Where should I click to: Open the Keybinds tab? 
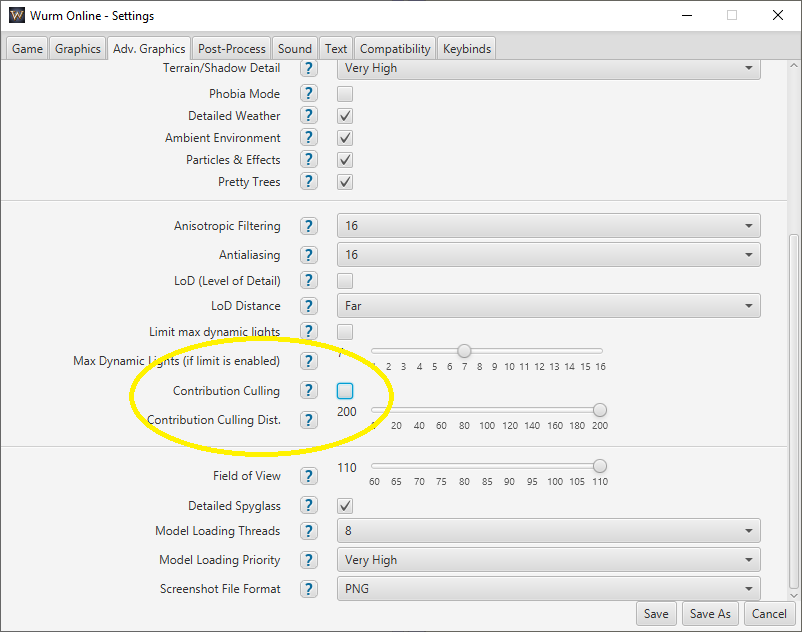pyautogui.click(x=467, y=48)
